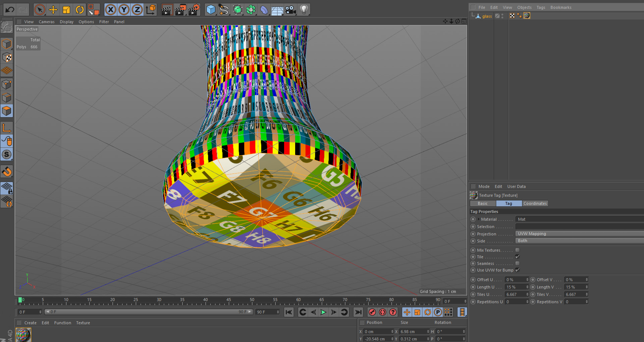
Task: Open Object Manager Bookmarks menu
Action: pos(561,7)
